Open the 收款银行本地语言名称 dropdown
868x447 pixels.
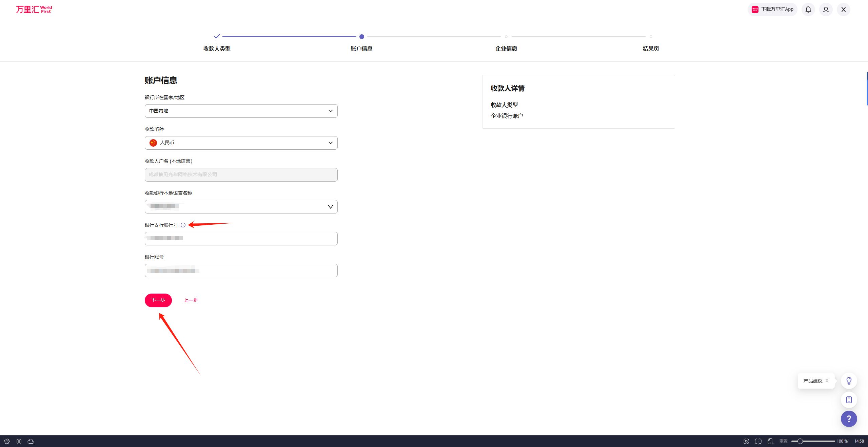point(241,207)
